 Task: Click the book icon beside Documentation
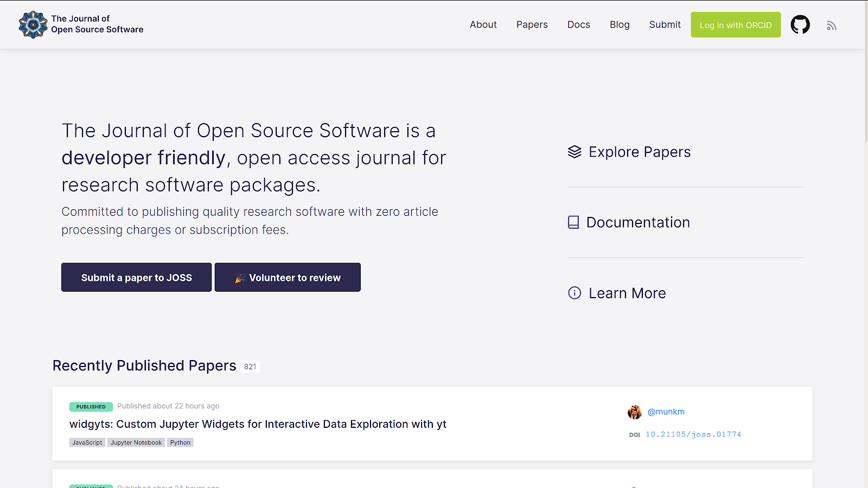(x=573, y=222)
